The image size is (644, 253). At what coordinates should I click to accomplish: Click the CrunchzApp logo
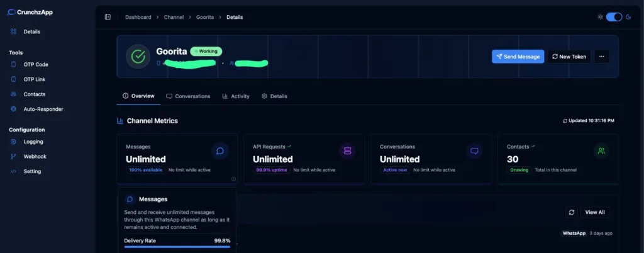tap(30, 13)
